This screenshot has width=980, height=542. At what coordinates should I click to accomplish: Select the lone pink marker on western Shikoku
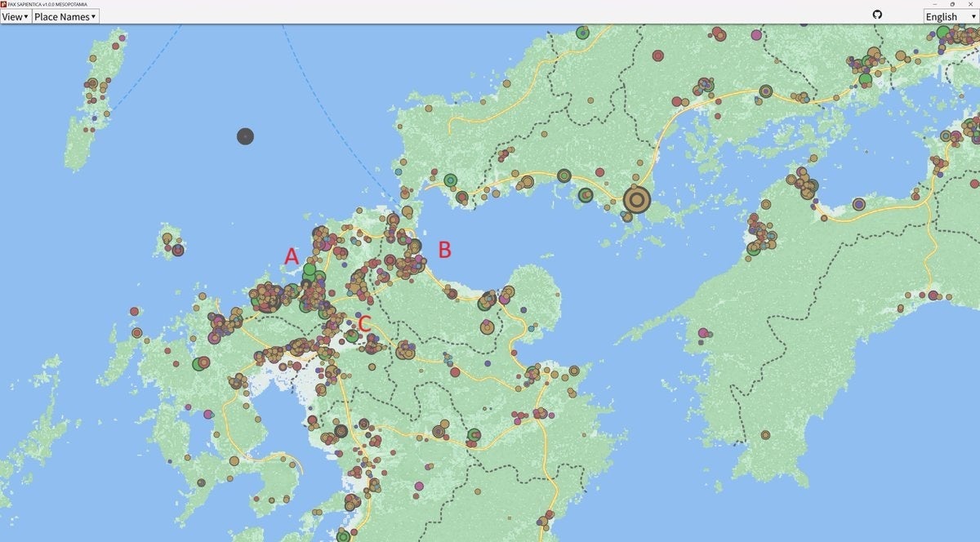(x=702, y=333)
